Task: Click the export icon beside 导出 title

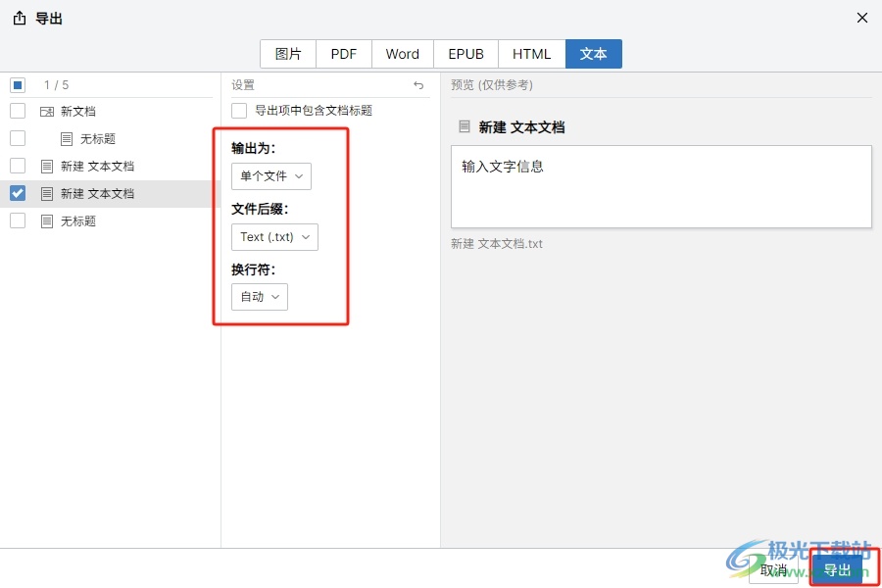Action: (x=20, y=18)
